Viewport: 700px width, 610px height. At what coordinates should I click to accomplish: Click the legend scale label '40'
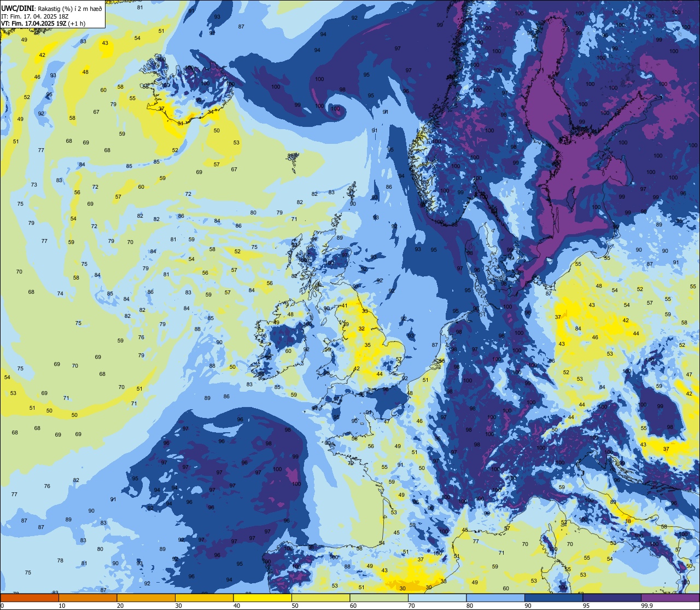236,606
